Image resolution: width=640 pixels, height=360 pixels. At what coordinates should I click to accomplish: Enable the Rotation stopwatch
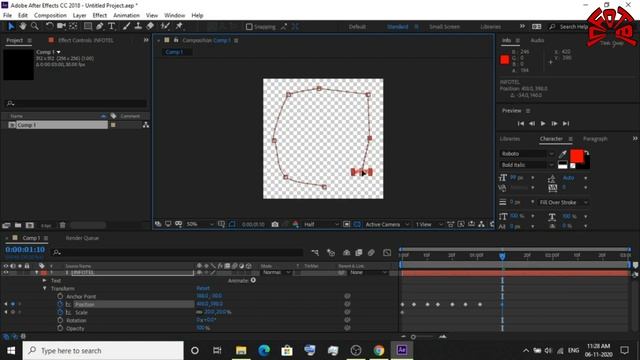(60, 320)
